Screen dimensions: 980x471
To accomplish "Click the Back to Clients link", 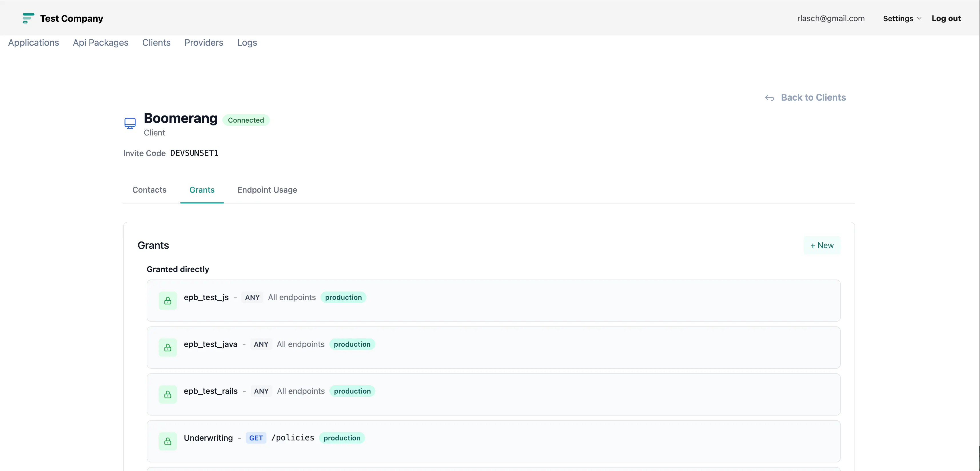I will click(813, 98).
